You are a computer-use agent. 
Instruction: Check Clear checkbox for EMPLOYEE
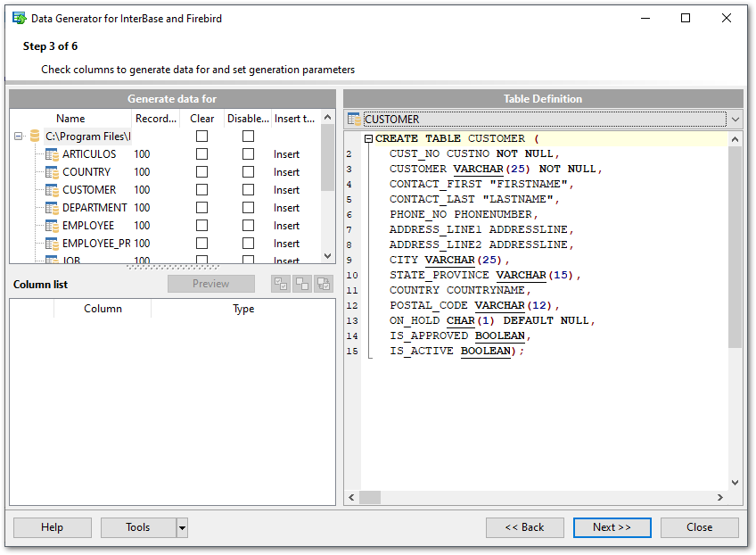pyautogui.click(x=202, y=226)
